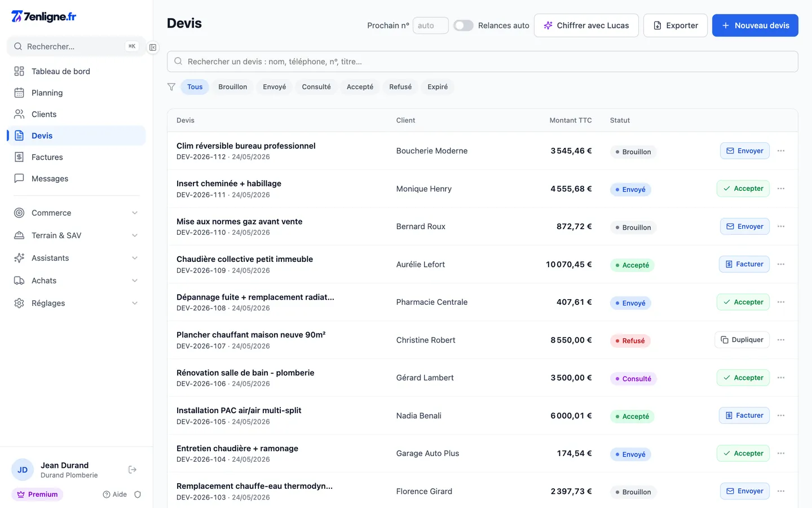812x508 pixels.
Task: Open more options for Florence Girard row
Action: [781, 491]
